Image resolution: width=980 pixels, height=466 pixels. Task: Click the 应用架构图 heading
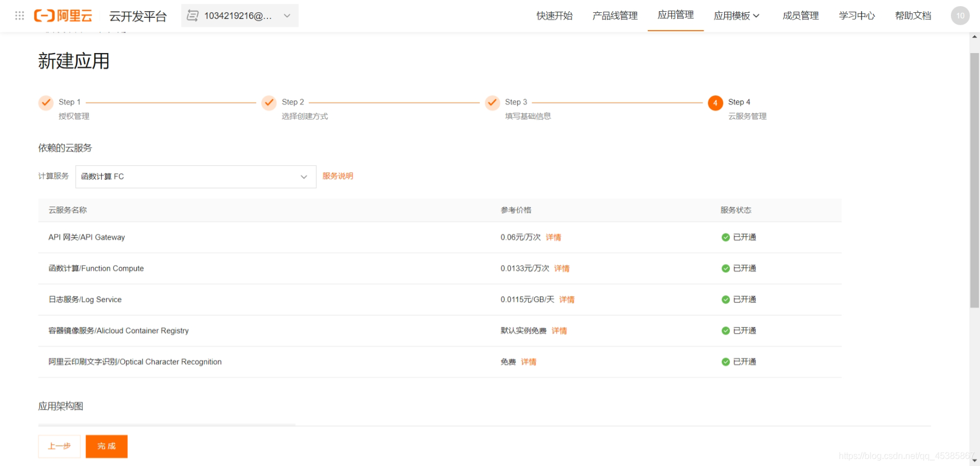tap(60, 406)
